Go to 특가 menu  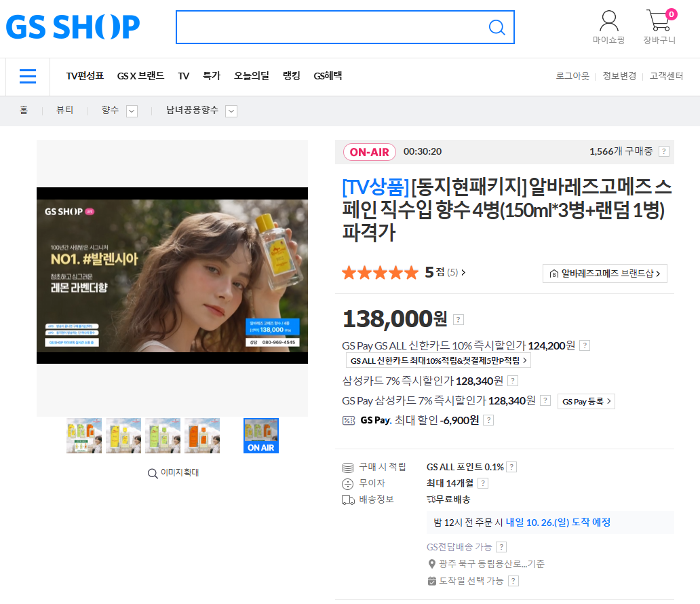point(212,76)
